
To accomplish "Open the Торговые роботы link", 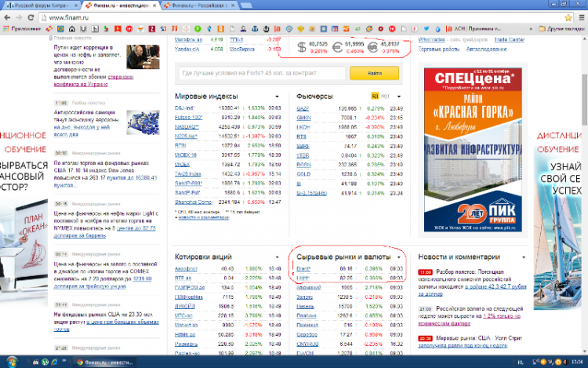I will click(x=438, y=49).
